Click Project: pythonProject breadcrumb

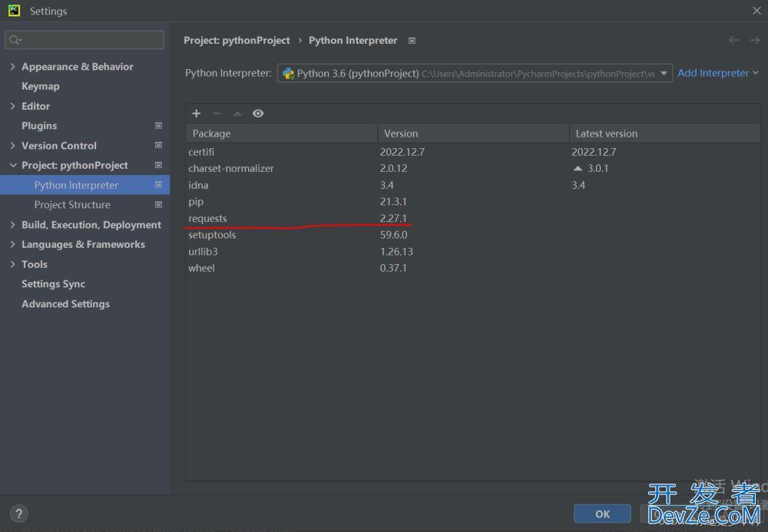(x=237, y=41)
